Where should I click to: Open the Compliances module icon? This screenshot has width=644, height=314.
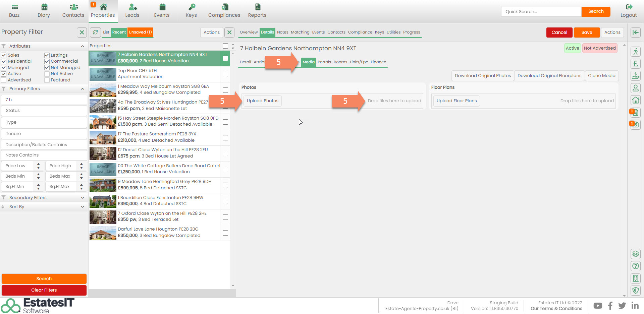(224, 7)
